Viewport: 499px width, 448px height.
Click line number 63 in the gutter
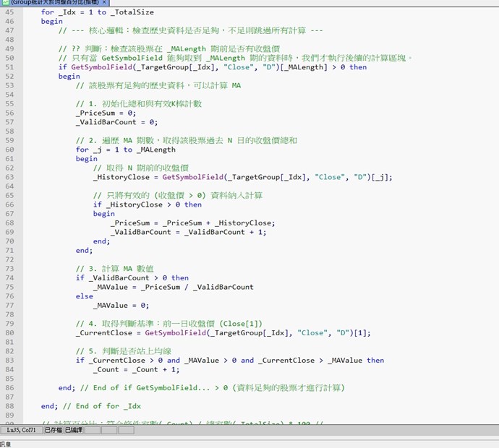9,177
